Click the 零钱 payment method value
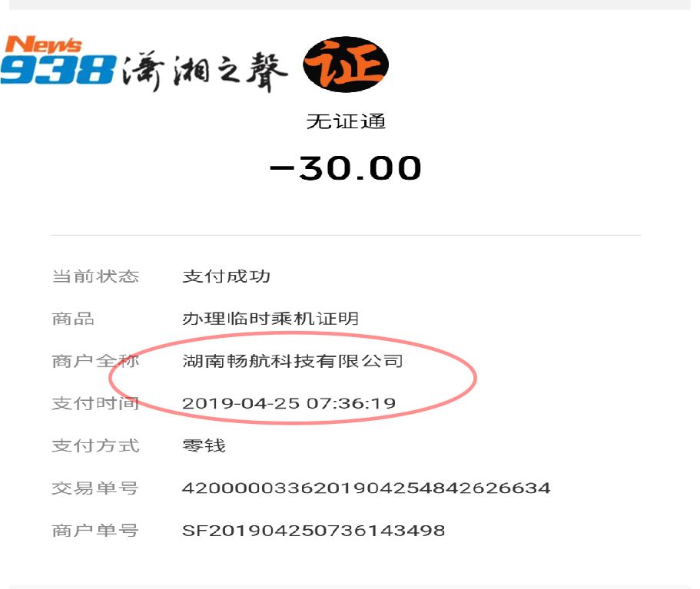Screen dimensions: 700x589 pos(204,445)
